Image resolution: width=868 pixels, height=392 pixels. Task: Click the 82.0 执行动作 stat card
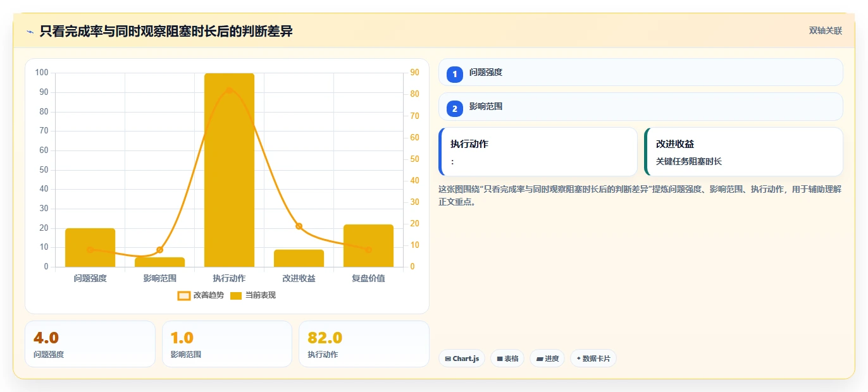[364, 344]
